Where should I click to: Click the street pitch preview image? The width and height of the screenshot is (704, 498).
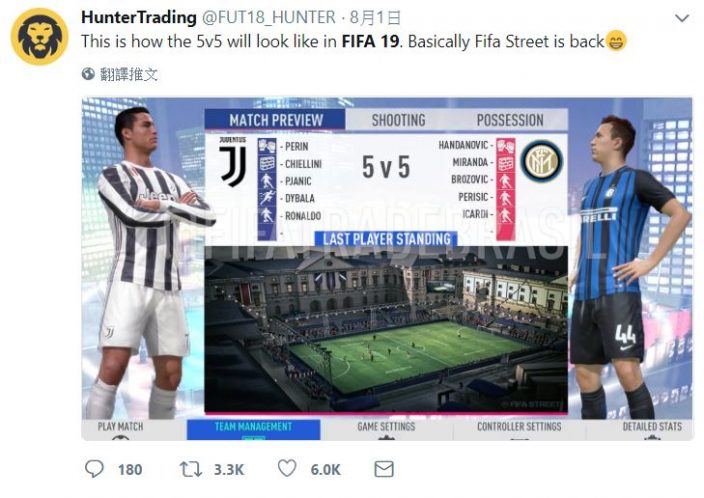tap(386, 329)
